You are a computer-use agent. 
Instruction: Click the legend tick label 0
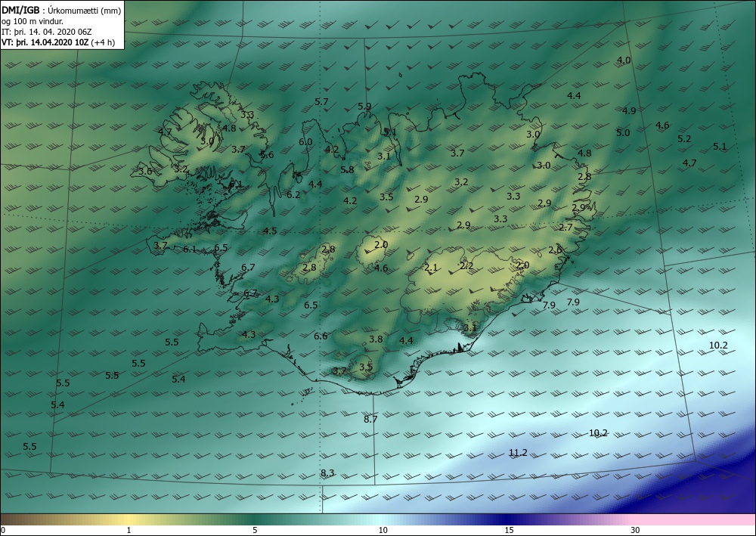[x=3, y=530]
